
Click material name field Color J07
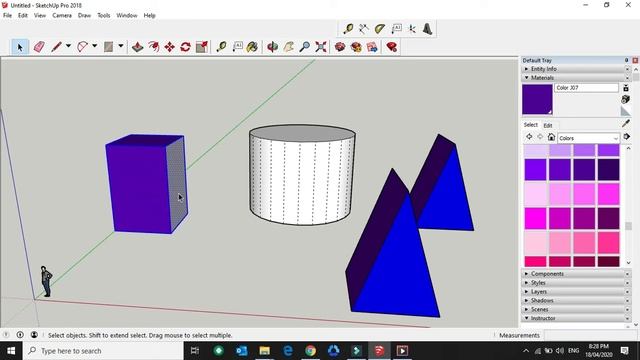(586, 88)
